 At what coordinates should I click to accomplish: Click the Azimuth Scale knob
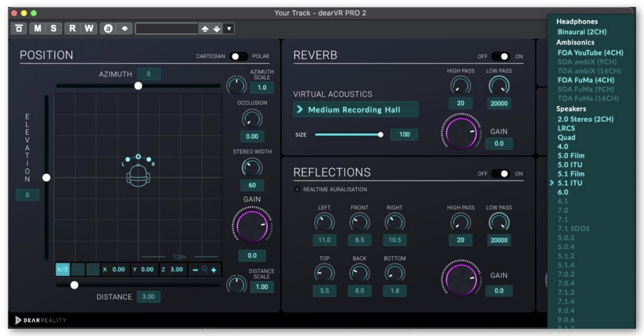pyautogui.click(x=237, y=85)
